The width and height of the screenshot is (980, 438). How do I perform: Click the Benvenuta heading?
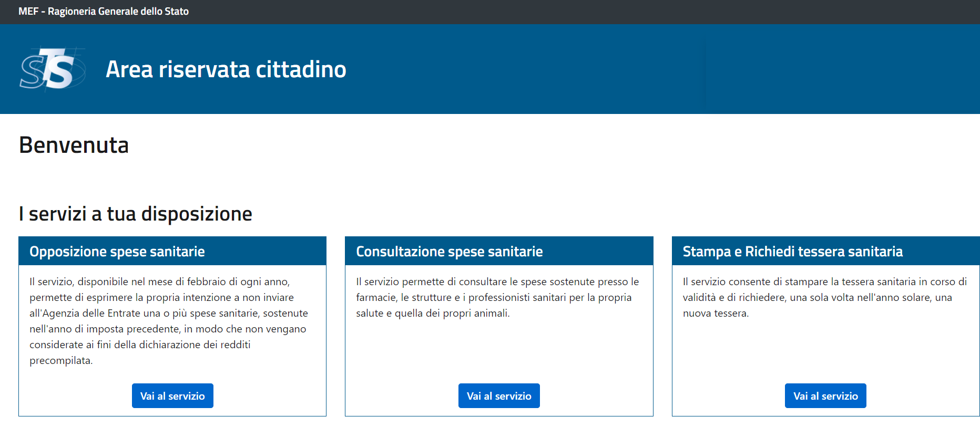click(x=74, y=145)
